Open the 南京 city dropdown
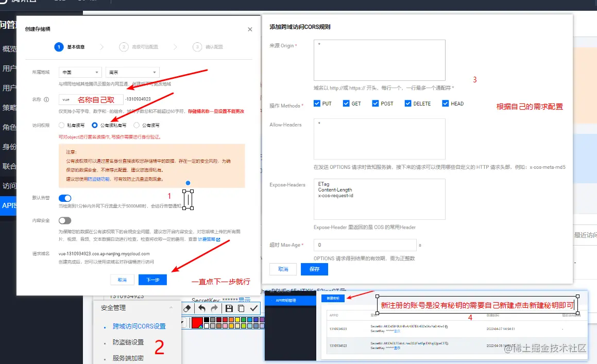This screenshot has height=364, width=597. point(132,73)
